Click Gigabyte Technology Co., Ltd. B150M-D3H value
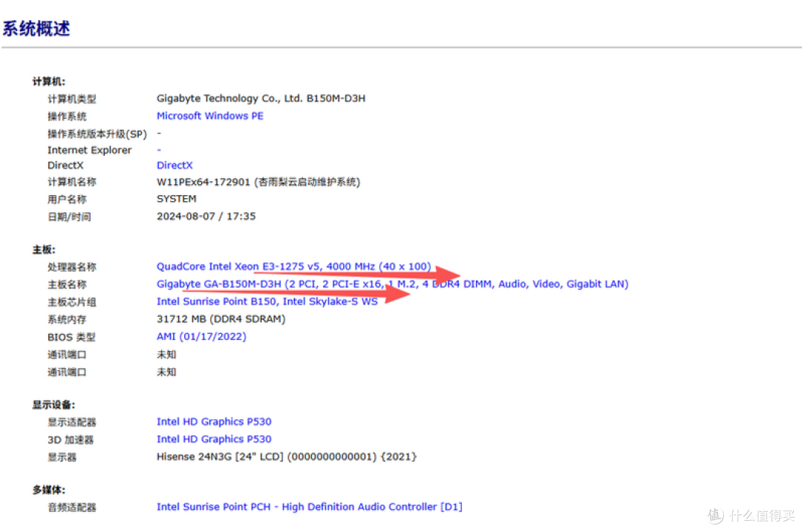Screen dimensions: 802x532 261,99
